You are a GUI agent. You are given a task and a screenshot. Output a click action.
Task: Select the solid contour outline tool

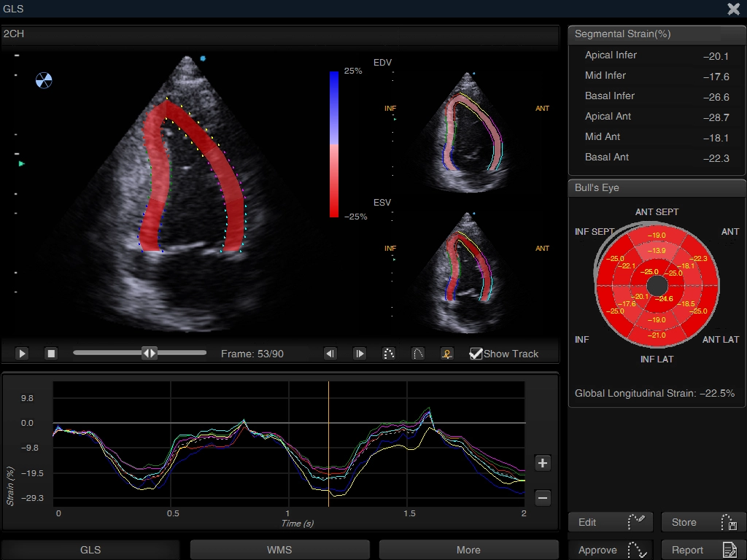pyautogui.click(x=418, y=354)
